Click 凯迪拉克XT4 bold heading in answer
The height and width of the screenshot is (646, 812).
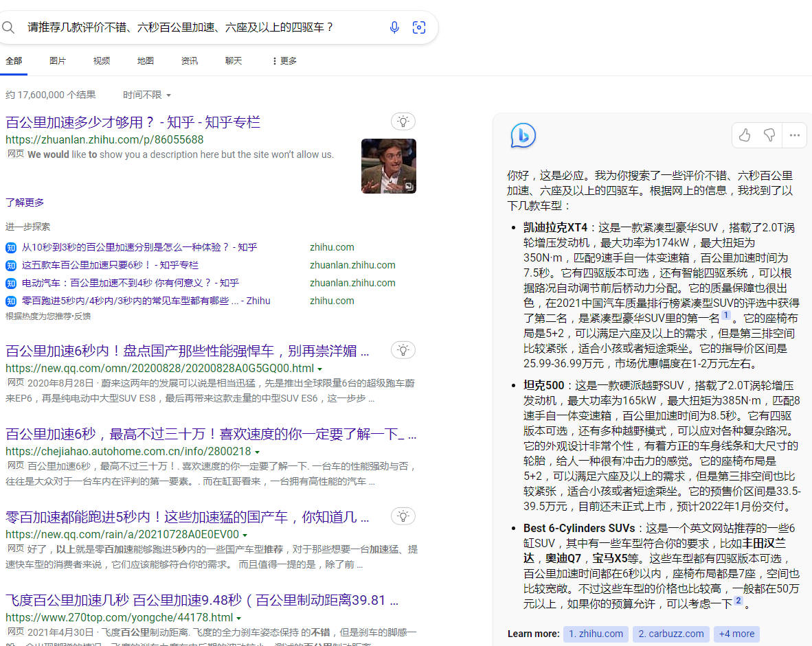pyautogui.click(x=555, y=228)
